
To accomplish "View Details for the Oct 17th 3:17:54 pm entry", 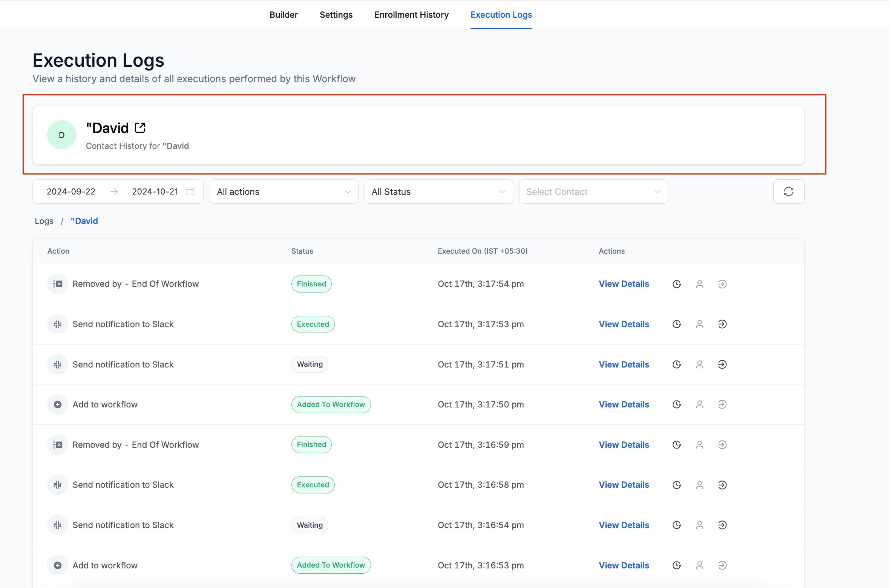I will click(624, 284).
